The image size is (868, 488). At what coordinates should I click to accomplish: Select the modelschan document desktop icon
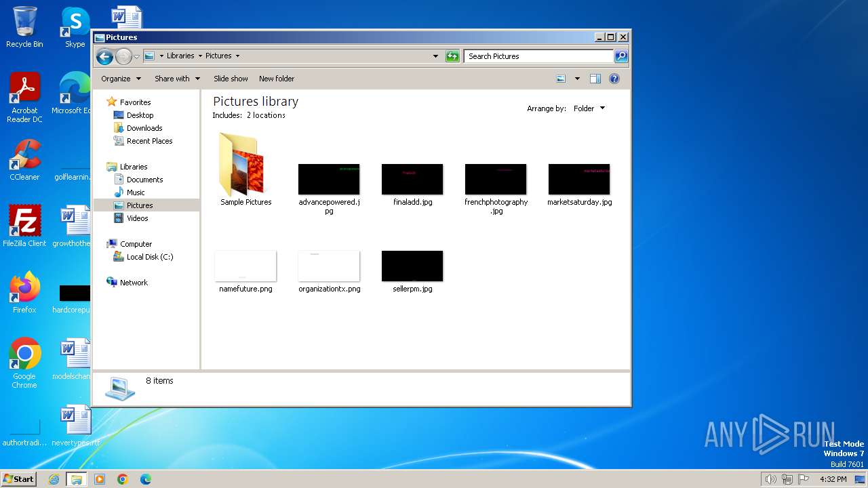73,359
